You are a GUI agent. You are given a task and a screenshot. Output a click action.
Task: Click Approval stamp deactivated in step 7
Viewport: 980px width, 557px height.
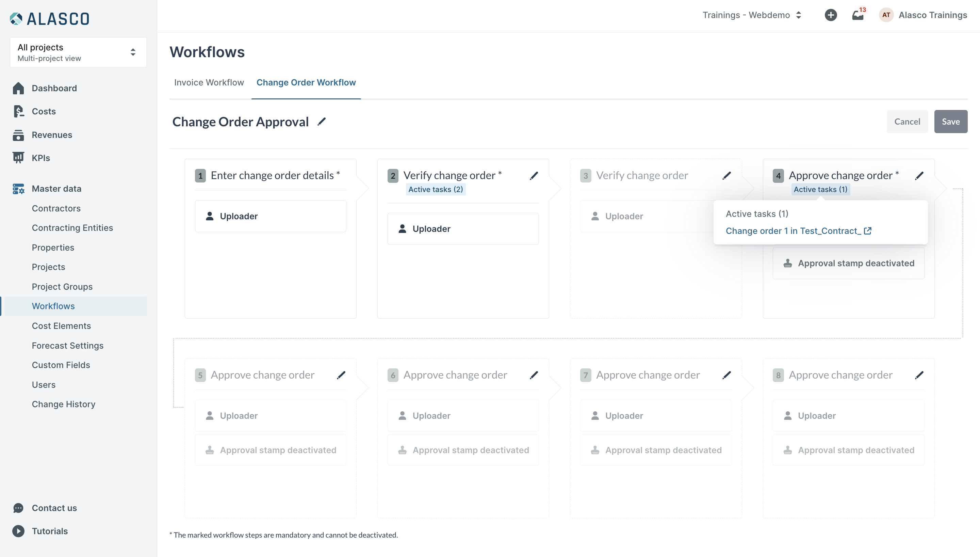656,450
